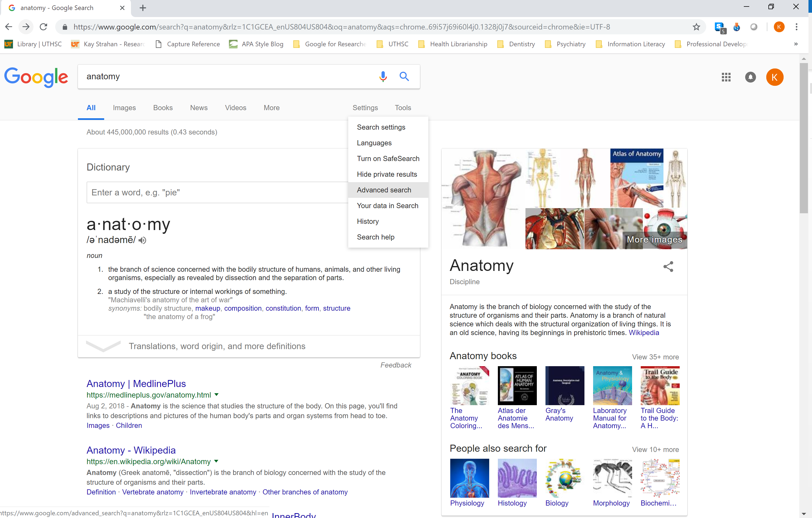The width and height of the screenshot is (812, 518).
Task: Click the share icon in the Anatomy panel
Action: pyautogui.click(x=668, y=267)
